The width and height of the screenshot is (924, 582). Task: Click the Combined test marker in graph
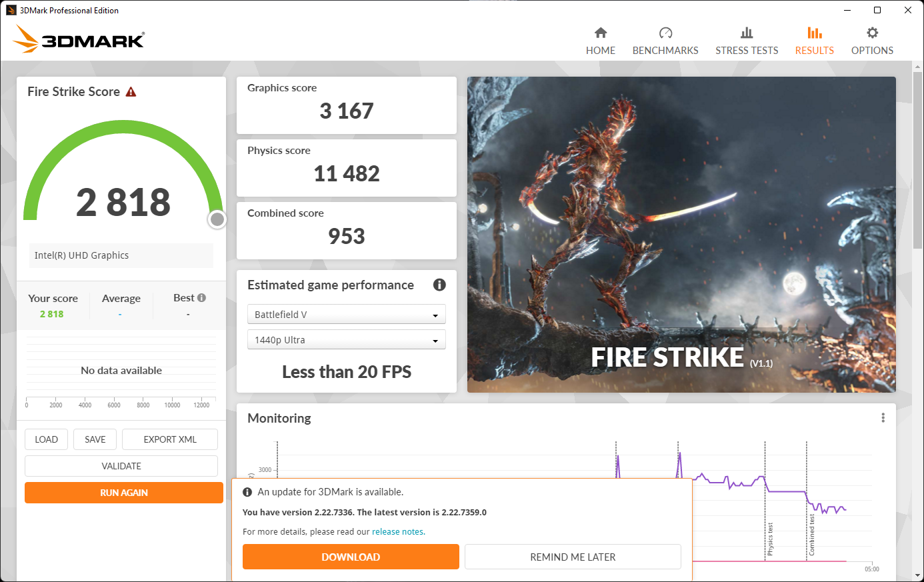[x=811, y=534]
